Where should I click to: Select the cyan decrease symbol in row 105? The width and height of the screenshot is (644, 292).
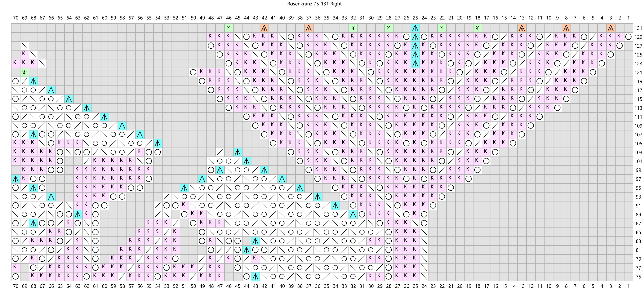pyautogui.click(x=157, y=143)
